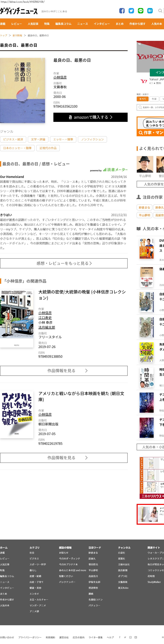Screen dimensions: 164x644
Task: Click the amazonで購入する button
Action: click(x=90, y=117)
